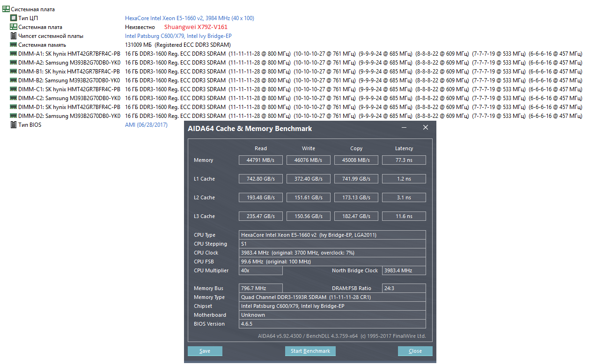Open the AMI (06/28/2017) BIOS link
Screen dimensions: 589x364
pyautogui.click(x=146, y=125)
